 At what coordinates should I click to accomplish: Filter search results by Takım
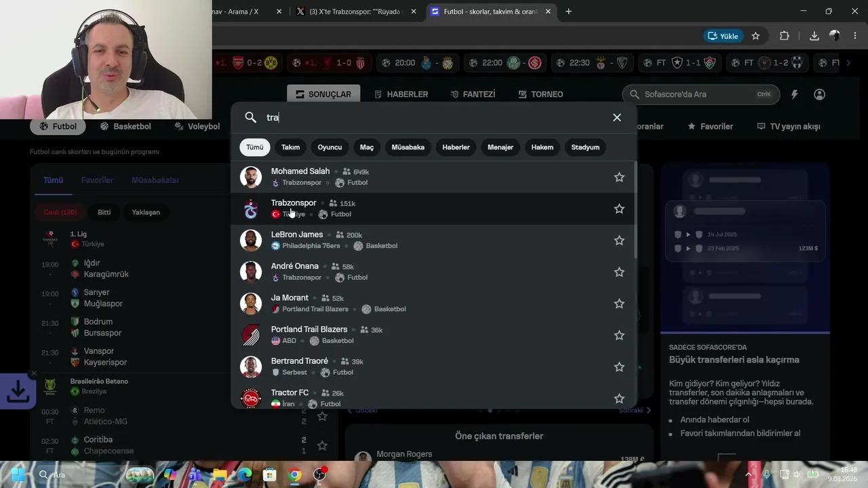[x=290, y=147]
